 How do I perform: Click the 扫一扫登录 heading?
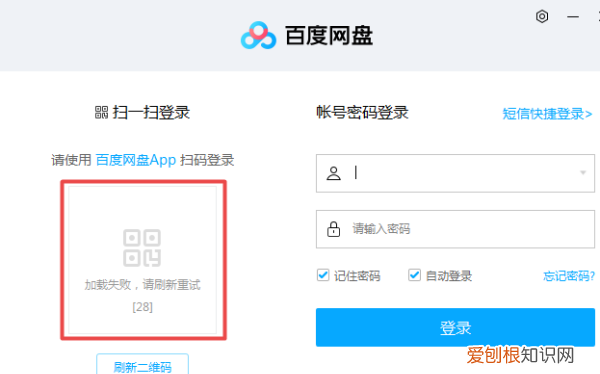pyautogui.click(x=151, y=113)
